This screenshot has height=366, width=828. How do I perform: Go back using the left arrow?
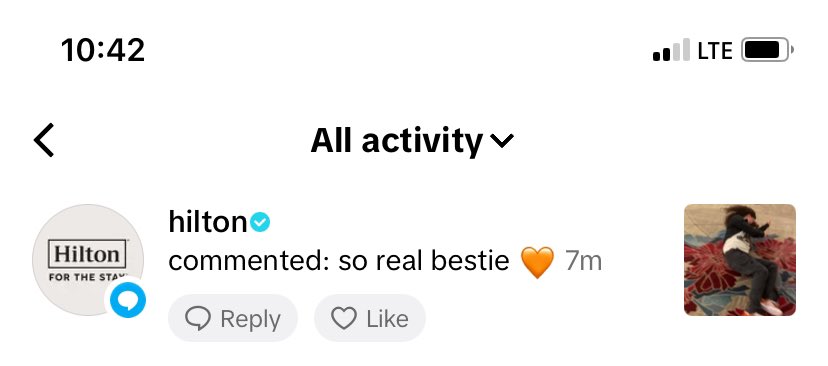pyautogui.click(x=44, y=140)
